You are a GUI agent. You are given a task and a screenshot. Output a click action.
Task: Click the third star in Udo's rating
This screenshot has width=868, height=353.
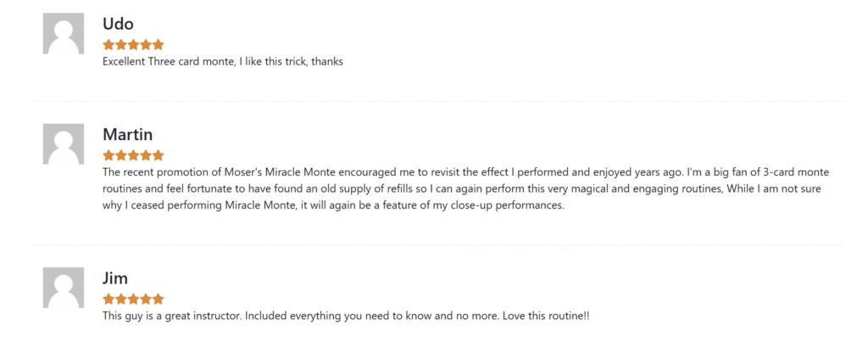[x=133, y=44]
